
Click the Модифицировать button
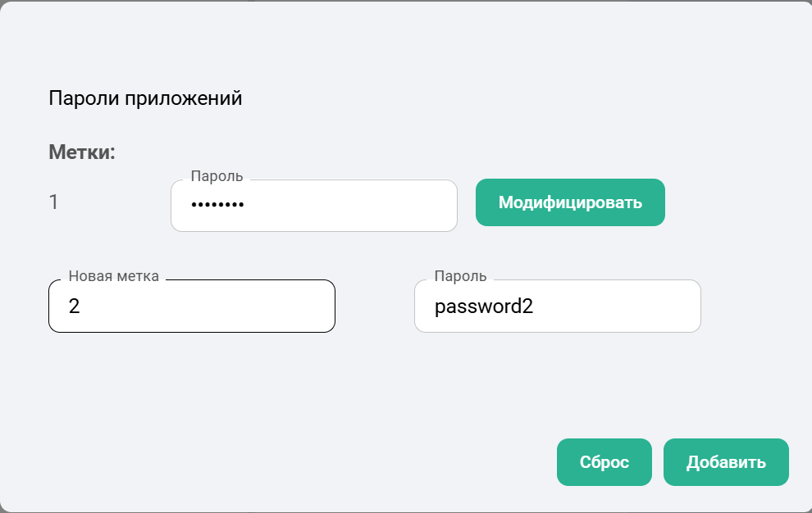coord(570,202)
